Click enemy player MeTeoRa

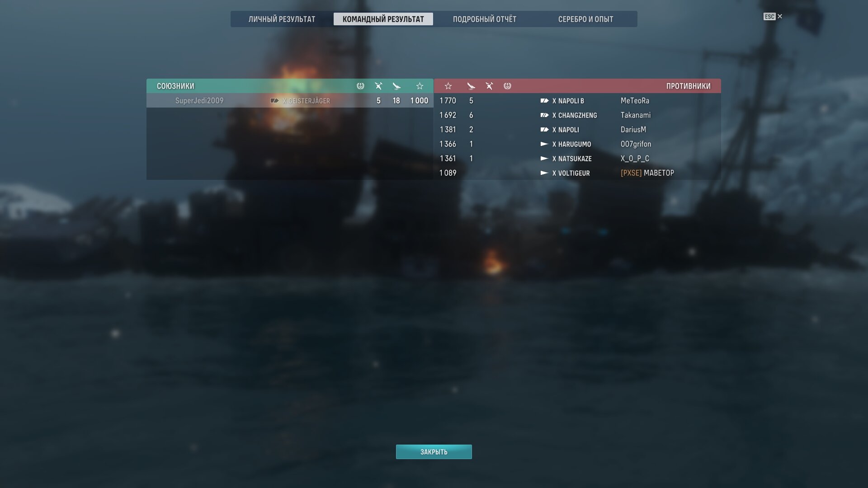point(635,101)
